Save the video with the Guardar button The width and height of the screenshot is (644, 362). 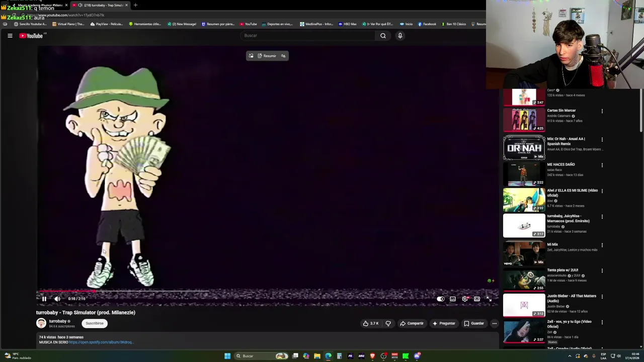tap(474, 323)
